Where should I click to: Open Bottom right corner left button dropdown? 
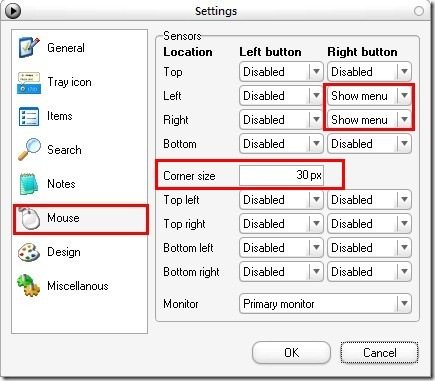(x=281, y=272)
